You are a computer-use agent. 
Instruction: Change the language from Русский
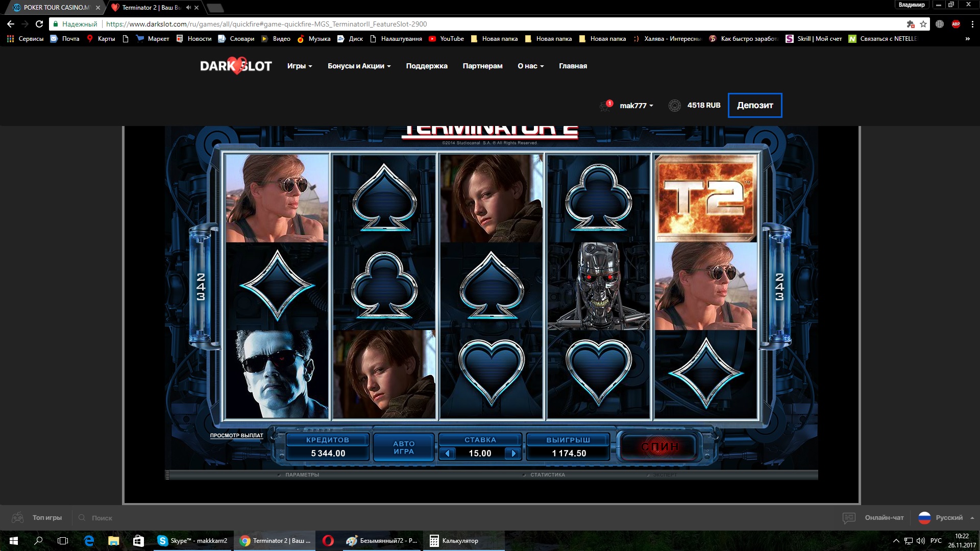(x=946, y=518)
